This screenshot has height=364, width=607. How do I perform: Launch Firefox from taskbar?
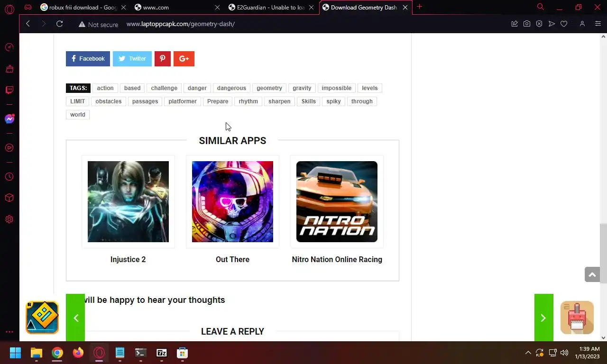click(78, 353)
